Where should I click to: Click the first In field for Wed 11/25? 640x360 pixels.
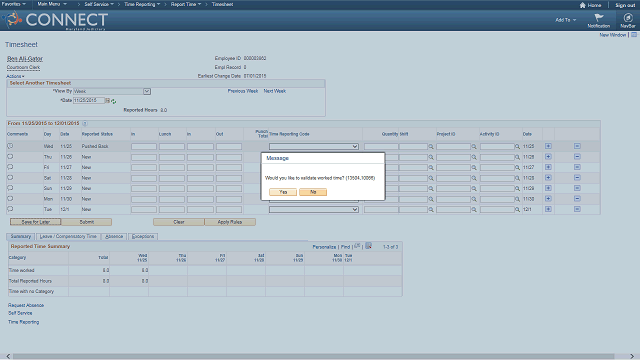coord(144,147)
